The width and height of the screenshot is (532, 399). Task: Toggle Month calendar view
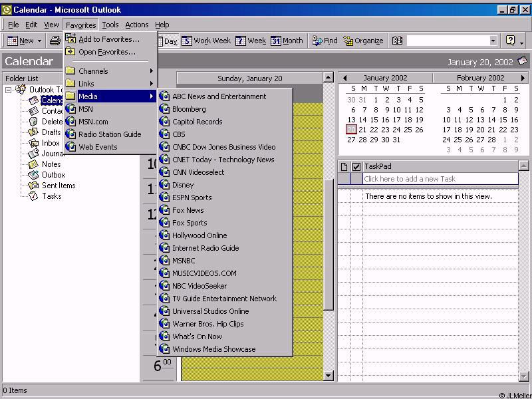pyautogui.click(x=287, y=41)
